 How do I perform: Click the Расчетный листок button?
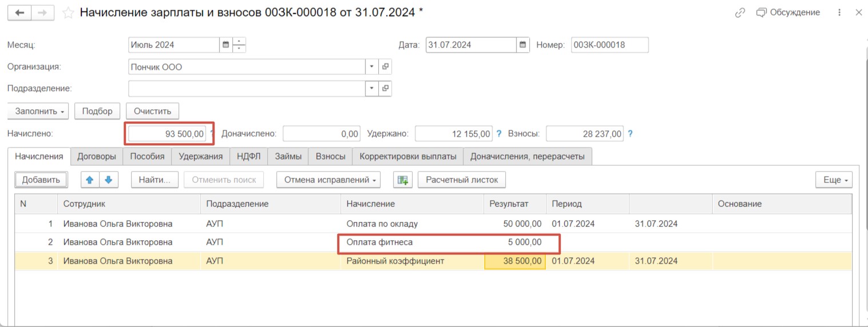point(462,180)
